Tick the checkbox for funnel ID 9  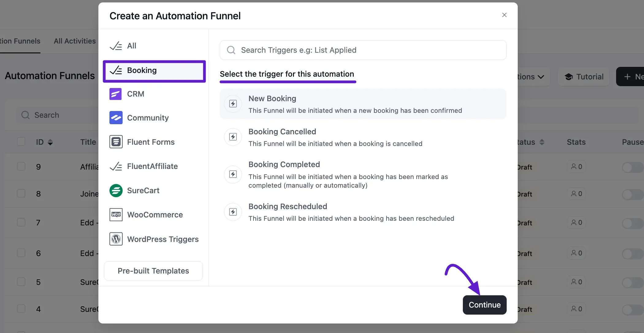[x=21, y=166]
